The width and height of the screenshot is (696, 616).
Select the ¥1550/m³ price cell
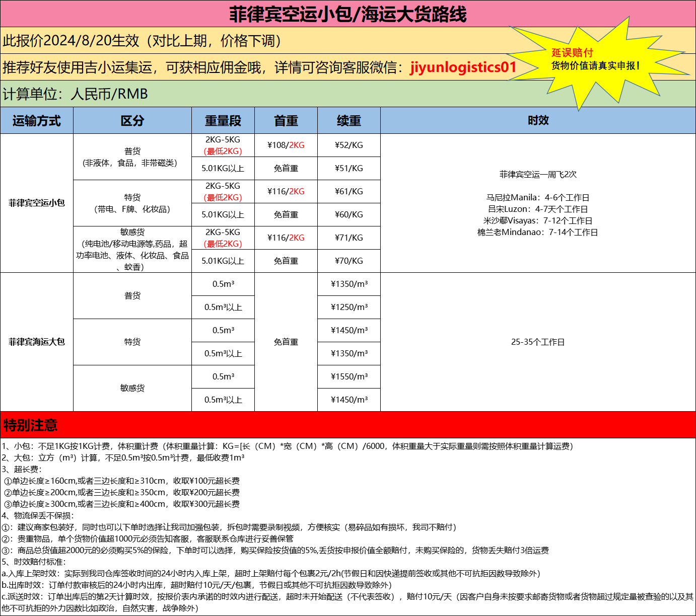[x=349, y=376]
